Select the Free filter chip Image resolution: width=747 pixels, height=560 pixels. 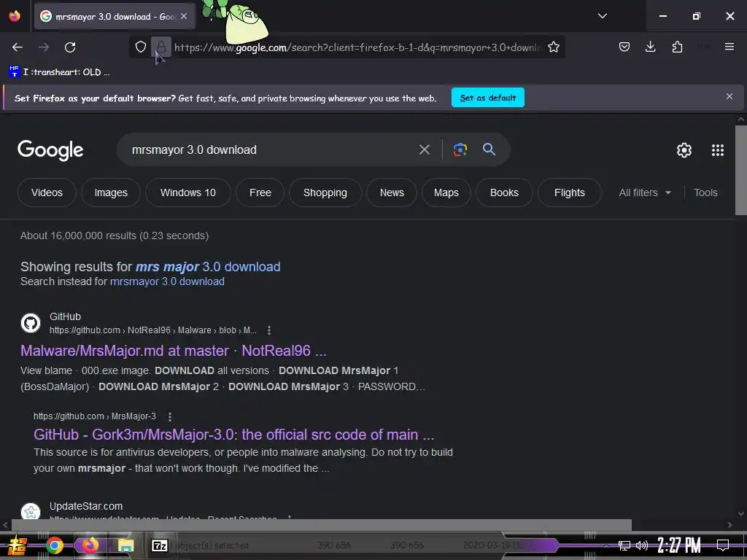coord(260,192)
